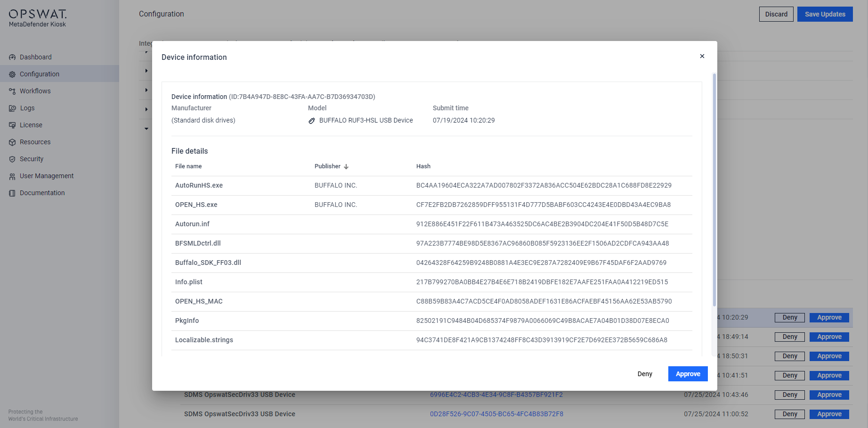Click the OPSWAT MetaDefender Kiosk logo
Viewport: 868px width, 428px height.
click(38, 18)
